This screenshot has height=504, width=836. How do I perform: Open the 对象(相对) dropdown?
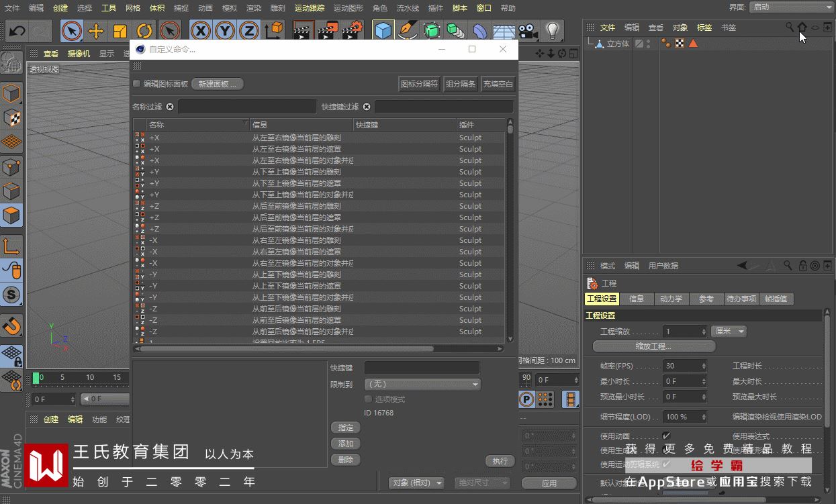pos(417,483)
